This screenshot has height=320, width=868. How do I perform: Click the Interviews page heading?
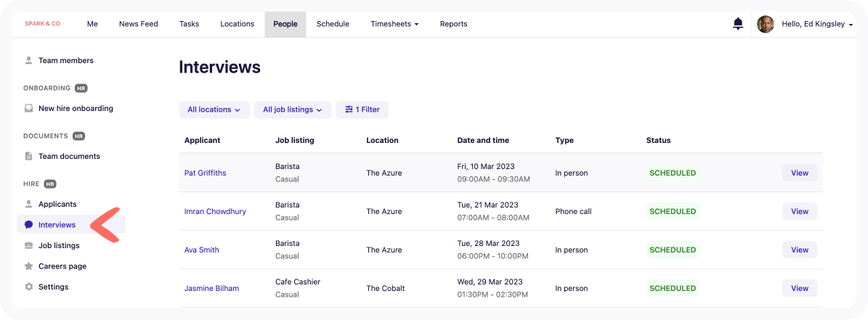click(219, 67)
